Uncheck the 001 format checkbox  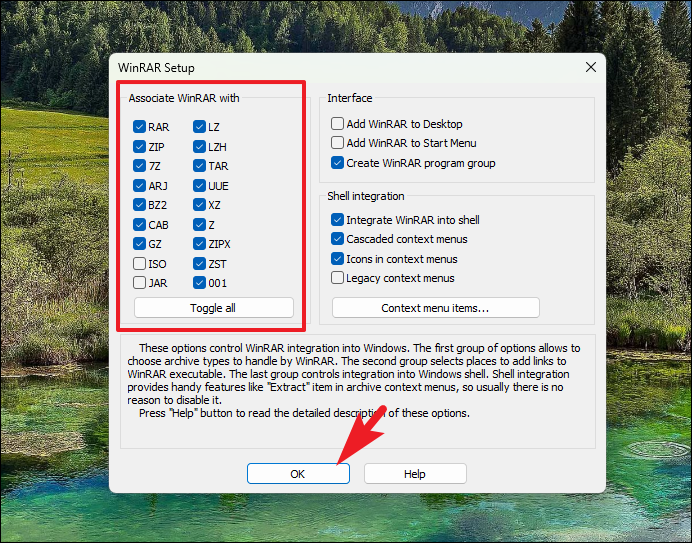pos(199,283)
